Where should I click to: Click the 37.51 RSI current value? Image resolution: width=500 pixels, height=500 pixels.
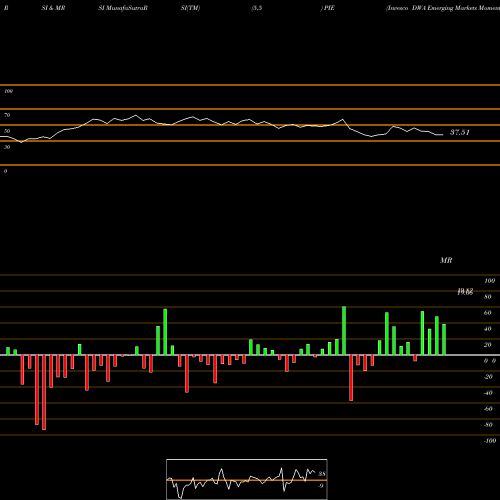point(460,132)
